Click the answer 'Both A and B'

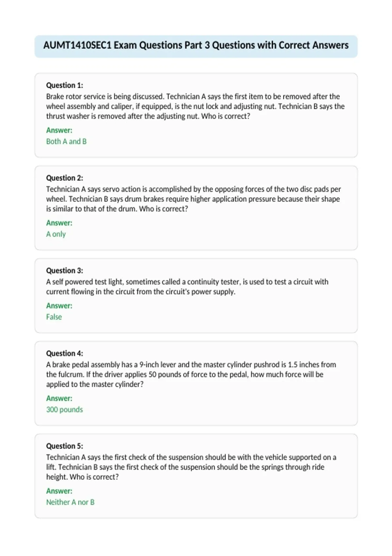pos(66,141)
